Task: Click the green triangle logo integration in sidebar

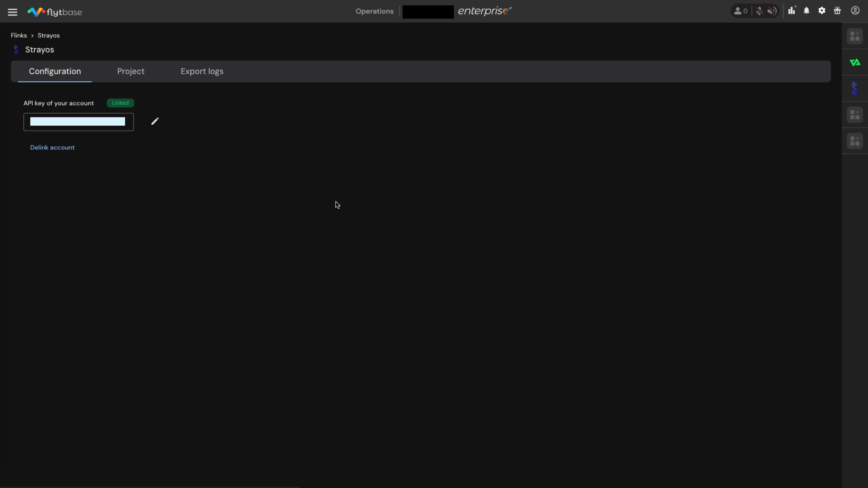Action: 855,62
